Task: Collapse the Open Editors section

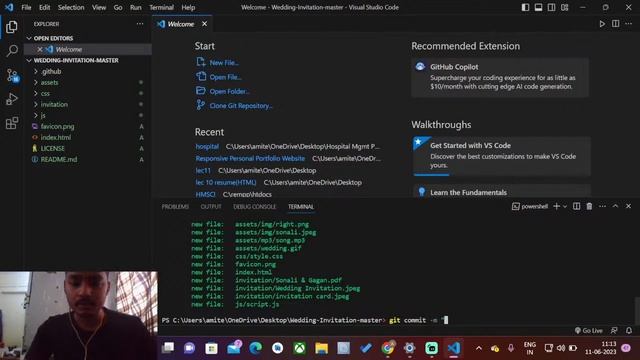Action: click(29, 38)
